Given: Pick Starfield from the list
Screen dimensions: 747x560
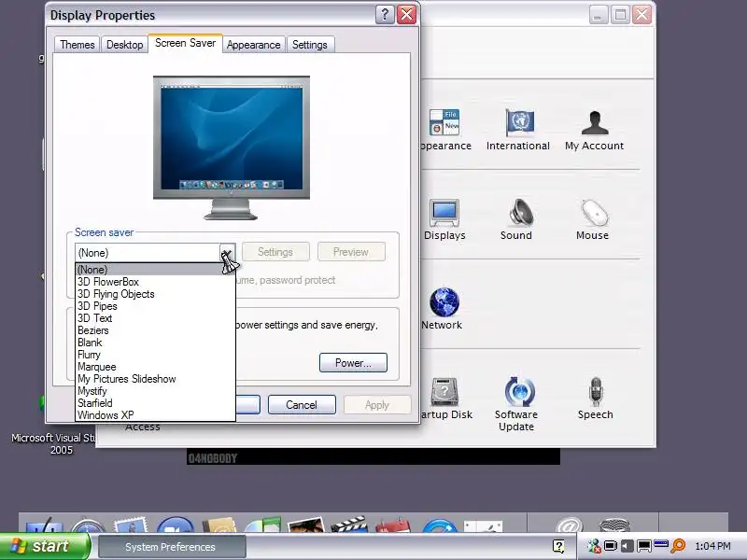Looking at the screenshot, I should (x=155, y=403).
